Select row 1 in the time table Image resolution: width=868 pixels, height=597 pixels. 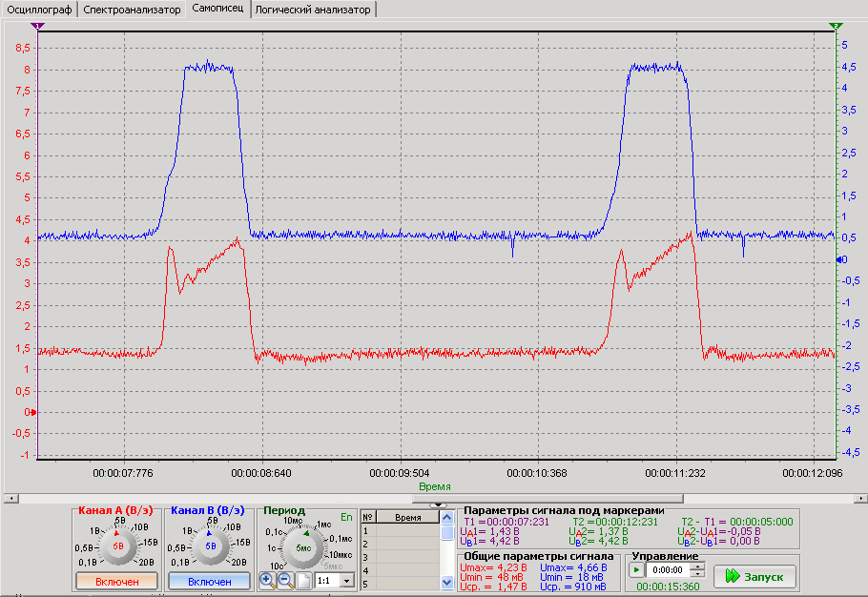pos(401,530)
